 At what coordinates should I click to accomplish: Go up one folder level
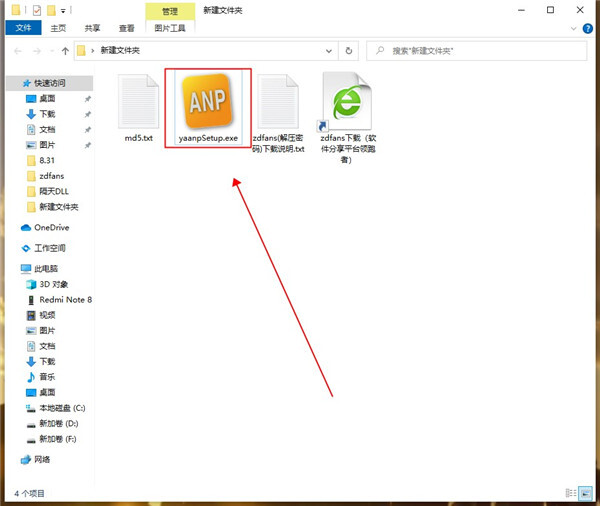click(x=65, y=51)
